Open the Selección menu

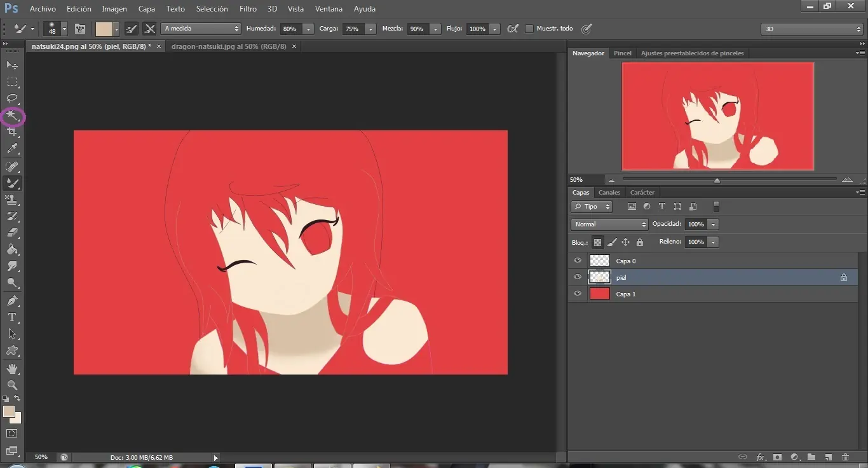(212, 9)
